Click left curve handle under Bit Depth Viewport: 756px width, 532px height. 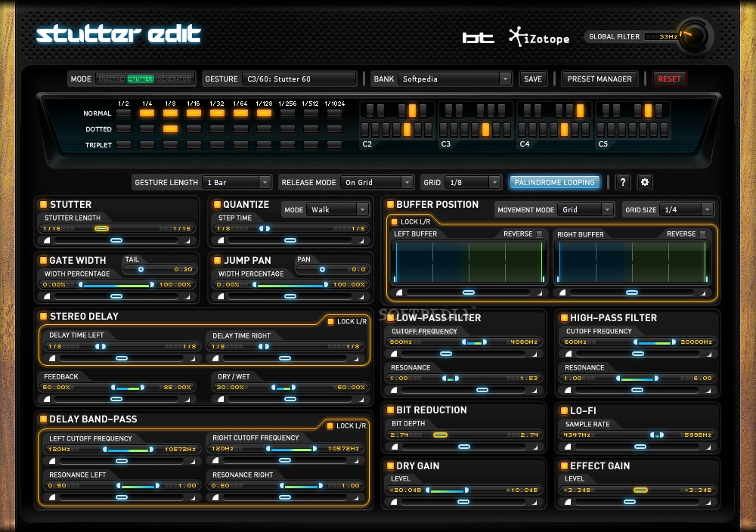pyautogui.click(x=395, y=447)
